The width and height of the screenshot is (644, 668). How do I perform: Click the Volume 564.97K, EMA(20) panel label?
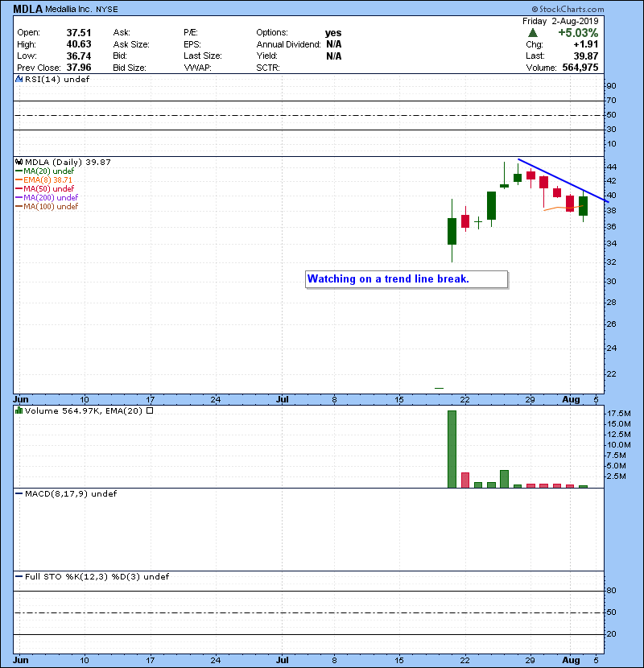pyautogui.click(x=84, y=411)
